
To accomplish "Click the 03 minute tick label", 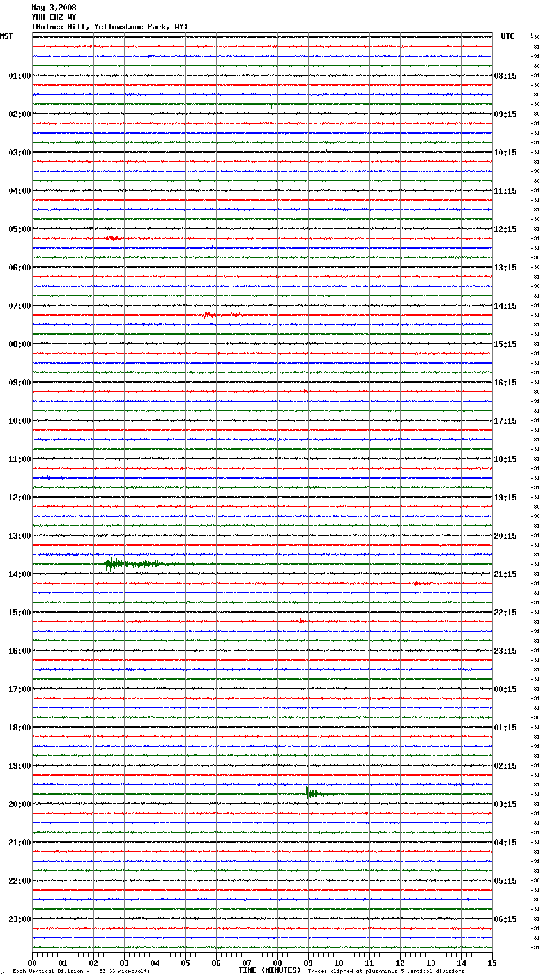I will pyautogui.click(x=124, y=963).
